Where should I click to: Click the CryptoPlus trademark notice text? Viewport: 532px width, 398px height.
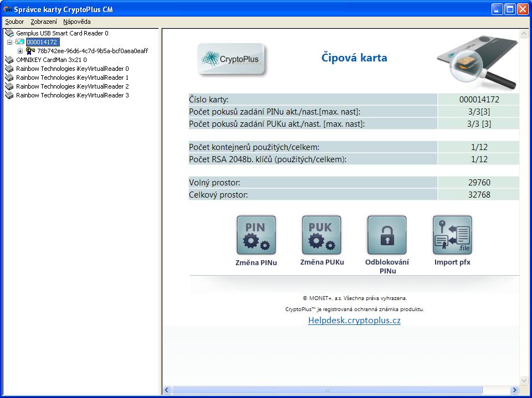pyautogui.click(x=354, y=309)
